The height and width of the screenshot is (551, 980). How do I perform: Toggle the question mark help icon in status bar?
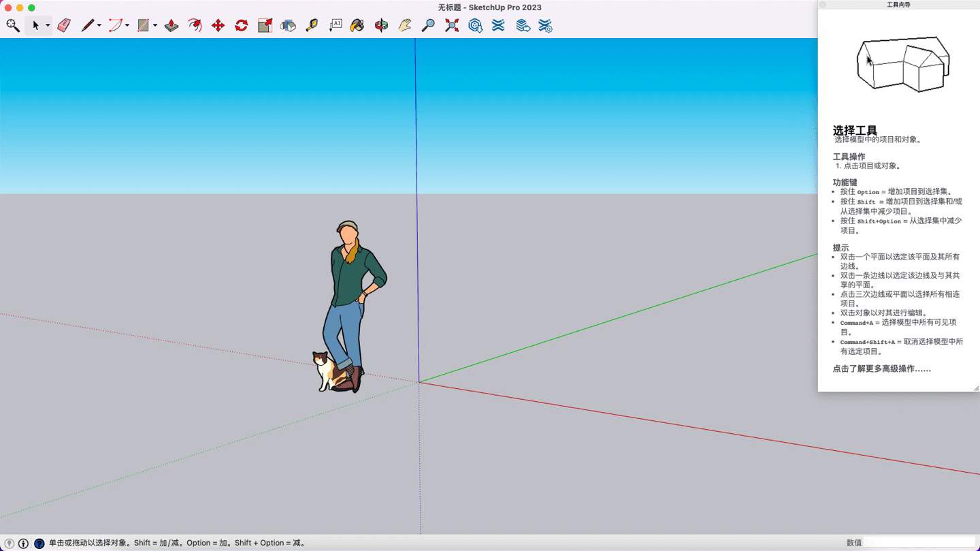pyautogui.click(x=39, y=544)
